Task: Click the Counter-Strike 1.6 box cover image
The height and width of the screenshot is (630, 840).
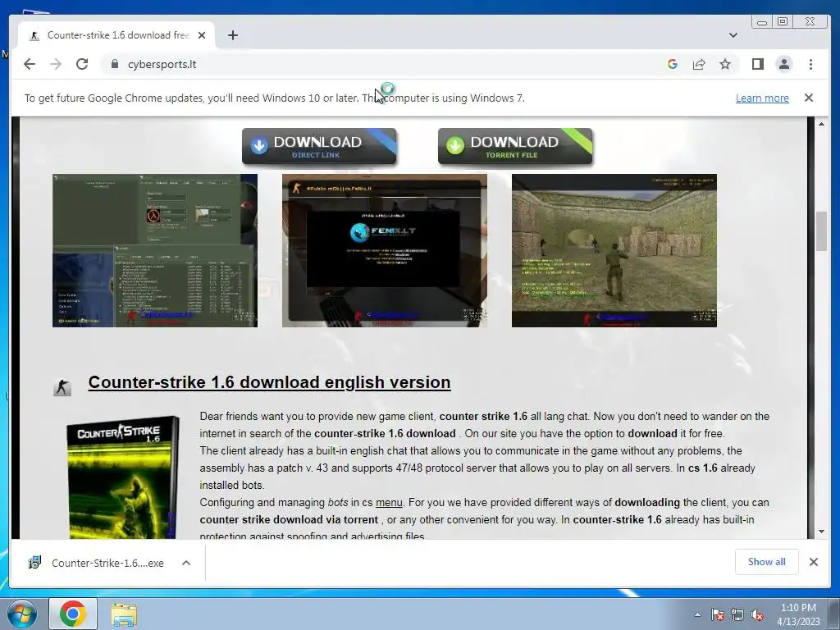Action: pos(123,477)
